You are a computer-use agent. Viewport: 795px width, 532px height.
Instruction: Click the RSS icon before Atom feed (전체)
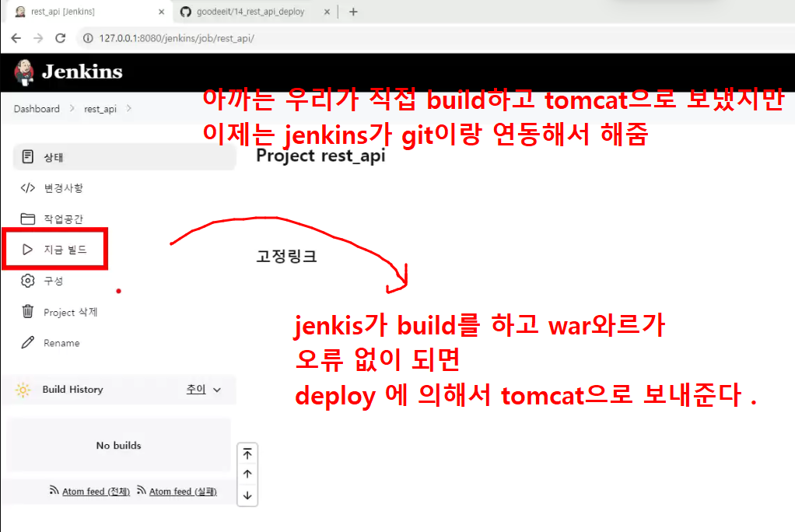point(54,490)
